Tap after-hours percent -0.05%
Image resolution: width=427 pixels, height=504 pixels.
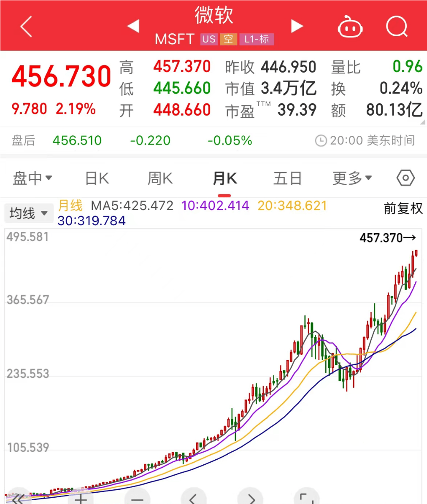pos(230,140)
